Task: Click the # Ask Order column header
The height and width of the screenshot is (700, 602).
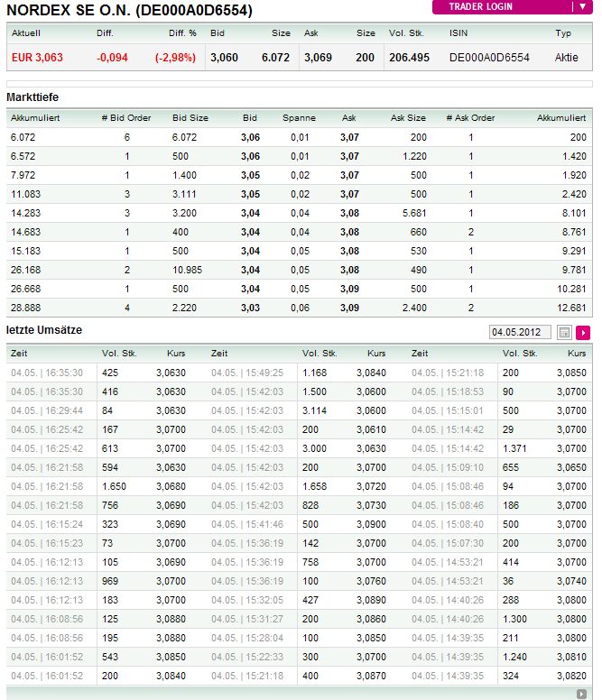Action: point(471,118)
